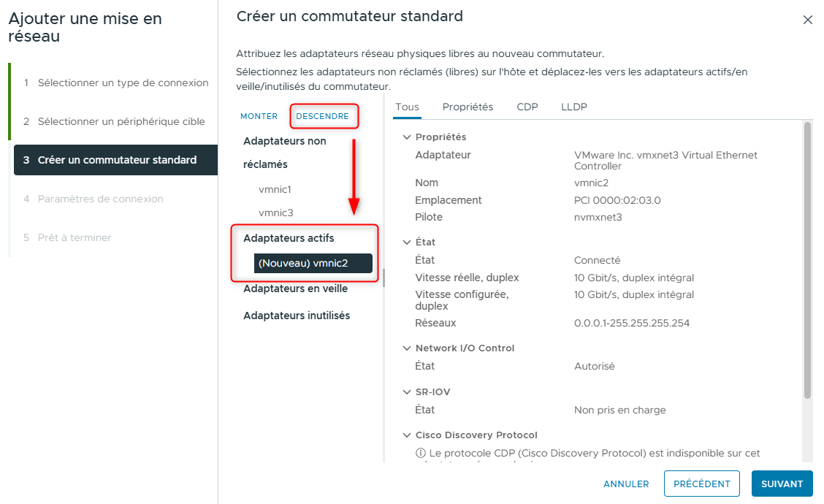Open the Propriétés tab
824x504 pixels.
[x=468, y=107]
